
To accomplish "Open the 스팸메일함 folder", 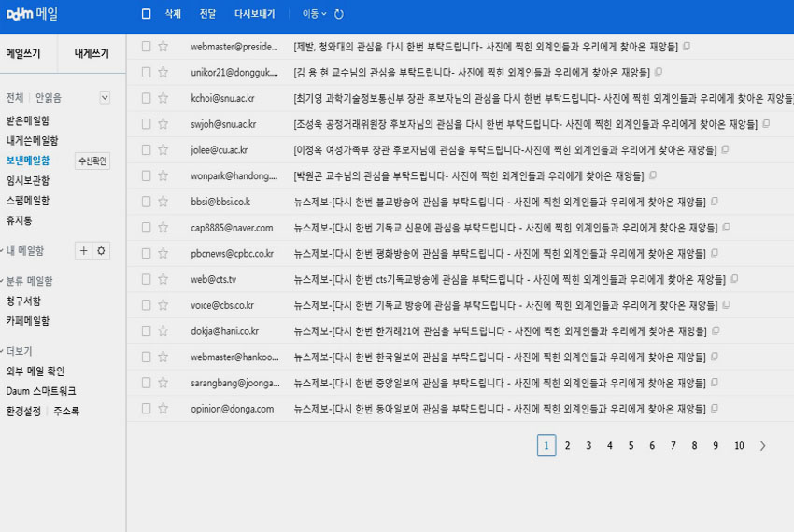I will [28, 201].
